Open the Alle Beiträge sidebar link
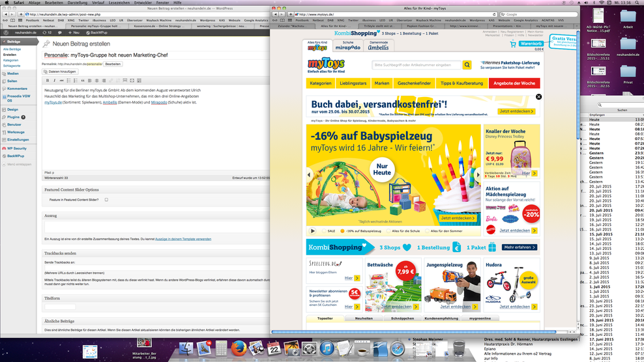The image size is (644, 362). [x=12, y=49]
